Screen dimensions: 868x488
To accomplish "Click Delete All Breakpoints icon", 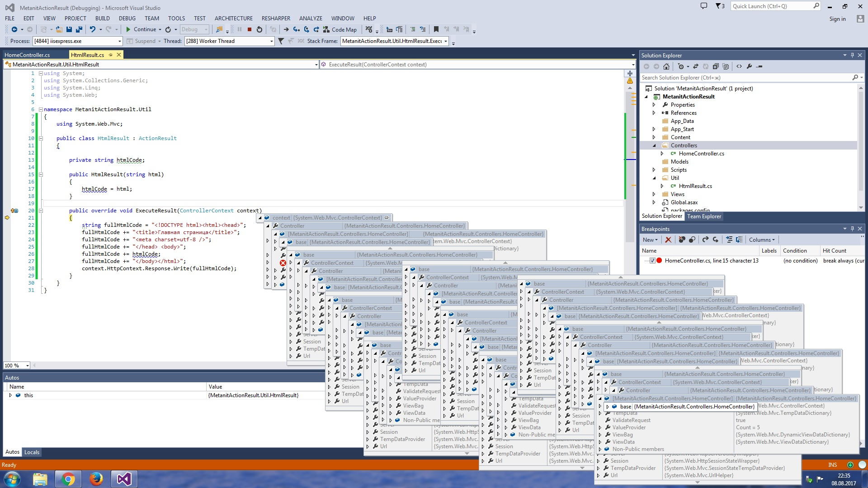I will 682,240.
